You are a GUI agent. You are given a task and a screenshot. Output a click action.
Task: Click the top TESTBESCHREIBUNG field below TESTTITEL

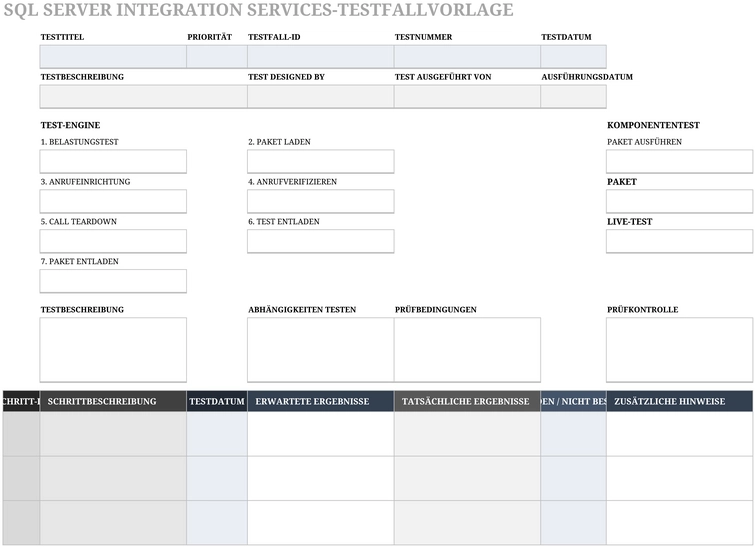point(143,97)
